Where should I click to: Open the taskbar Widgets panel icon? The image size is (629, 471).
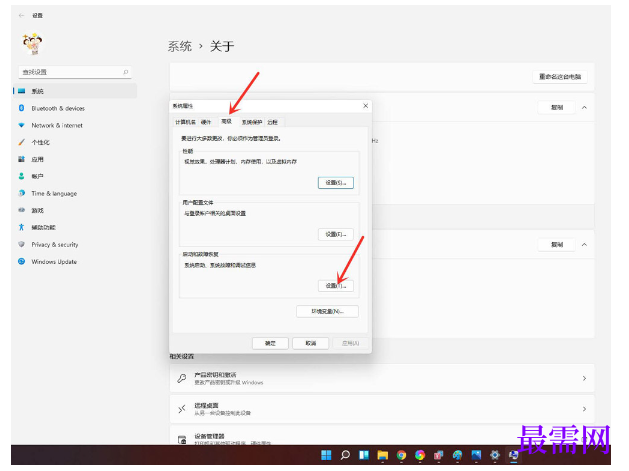point(364,455)
